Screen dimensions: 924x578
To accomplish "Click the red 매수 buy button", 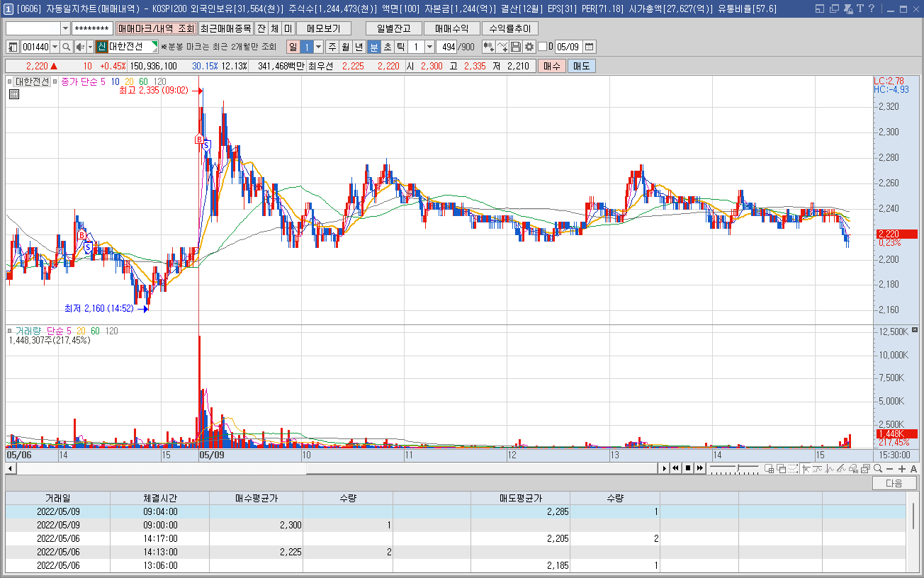I will 552,66.
